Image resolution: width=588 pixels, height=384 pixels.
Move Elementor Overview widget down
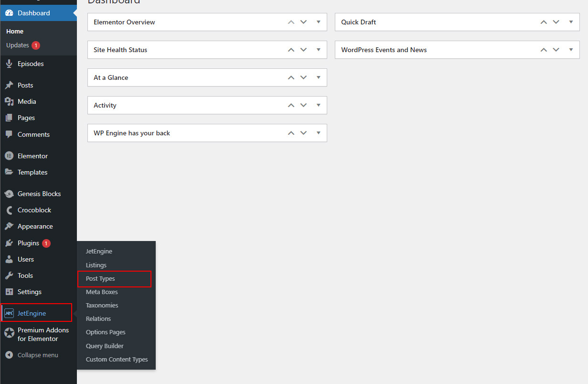(303, 22)
